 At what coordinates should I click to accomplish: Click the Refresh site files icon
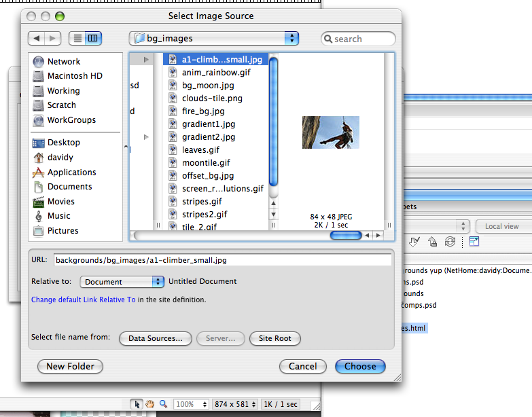pos(450,242)
